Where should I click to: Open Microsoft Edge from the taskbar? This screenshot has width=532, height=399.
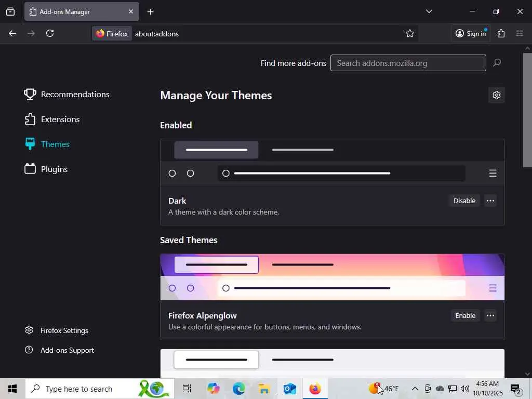coord(238,389)
